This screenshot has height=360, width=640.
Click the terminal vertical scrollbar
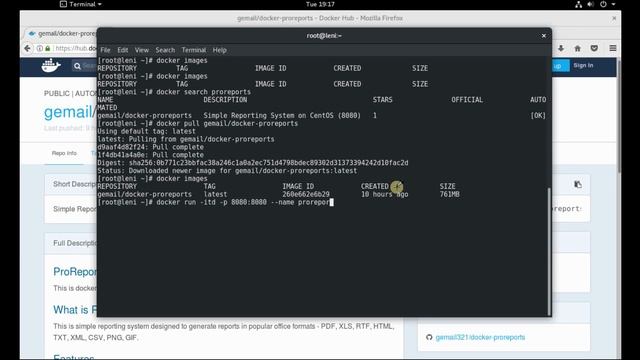point(549,251)
